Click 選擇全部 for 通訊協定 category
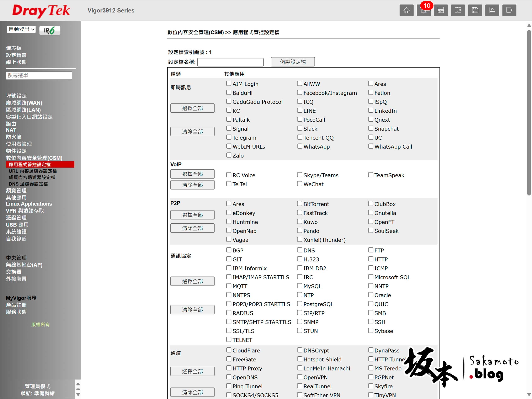The height and width of the screenshot is (399, 532). pos(192,281)
